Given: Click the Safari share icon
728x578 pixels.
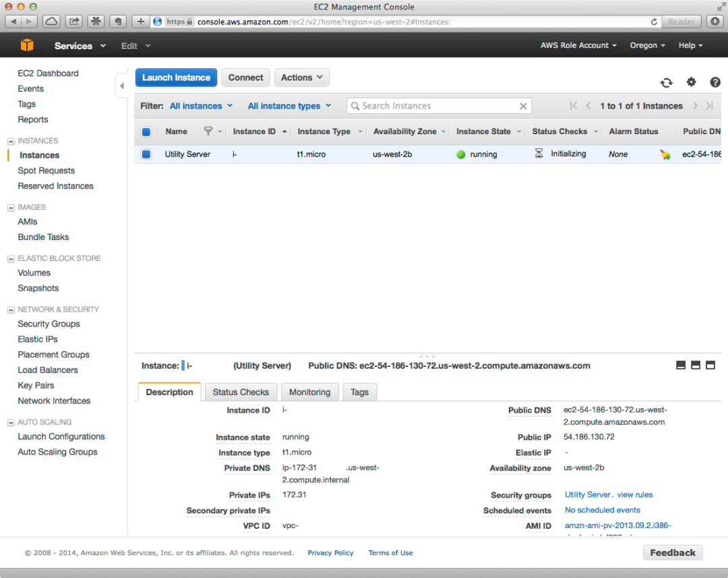Looking at the screenshot, I should point(74,22).
